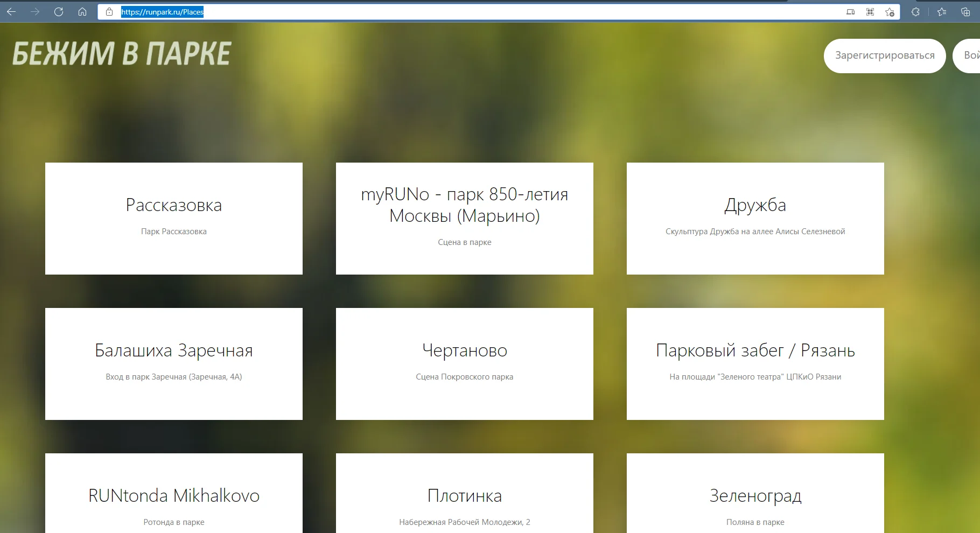
Task: Click the send-to-devices toolbar icon
Action: 851,11
